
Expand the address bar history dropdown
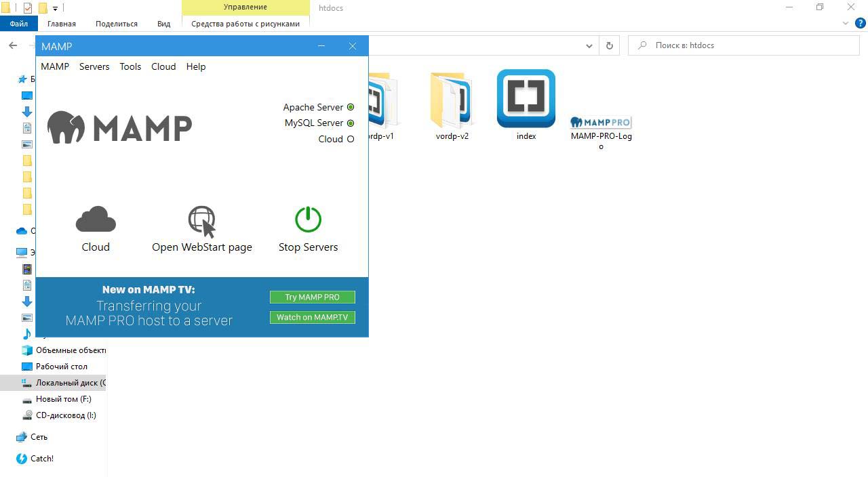click(x=589, y=45)
